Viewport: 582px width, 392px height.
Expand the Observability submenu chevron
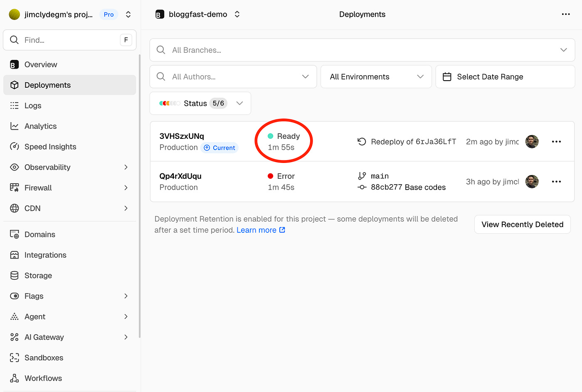tap(126, 167)
